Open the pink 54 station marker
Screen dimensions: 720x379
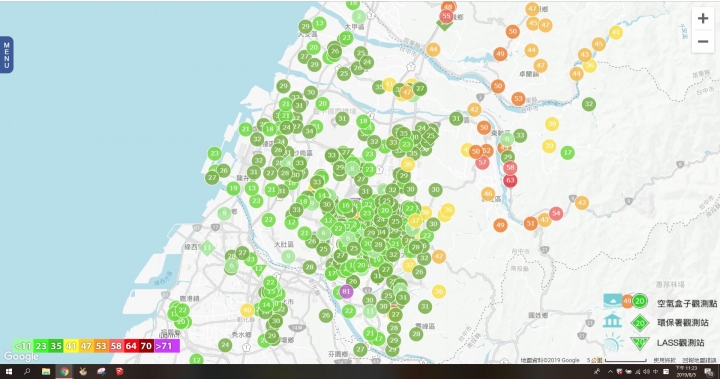pos(556,213)
